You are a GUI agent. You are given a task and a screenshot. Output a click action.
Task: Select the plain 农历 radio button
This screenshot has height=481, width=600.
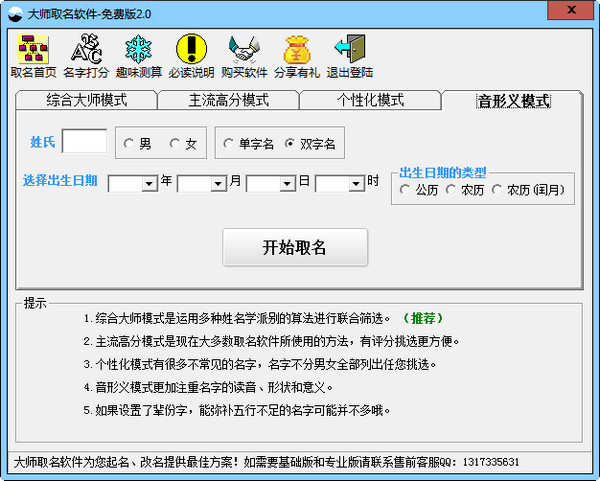click(x=465, y=189)
